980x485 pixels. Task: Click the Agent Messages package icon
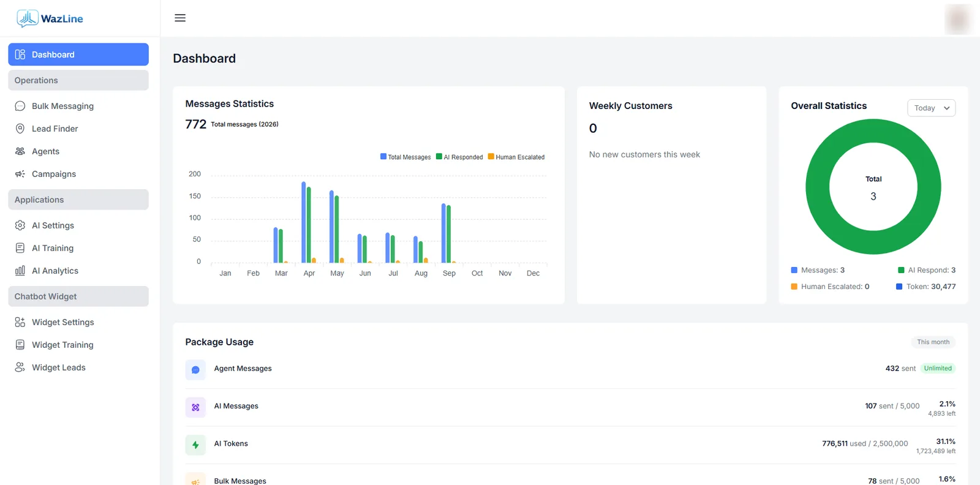tap(195, 370)
